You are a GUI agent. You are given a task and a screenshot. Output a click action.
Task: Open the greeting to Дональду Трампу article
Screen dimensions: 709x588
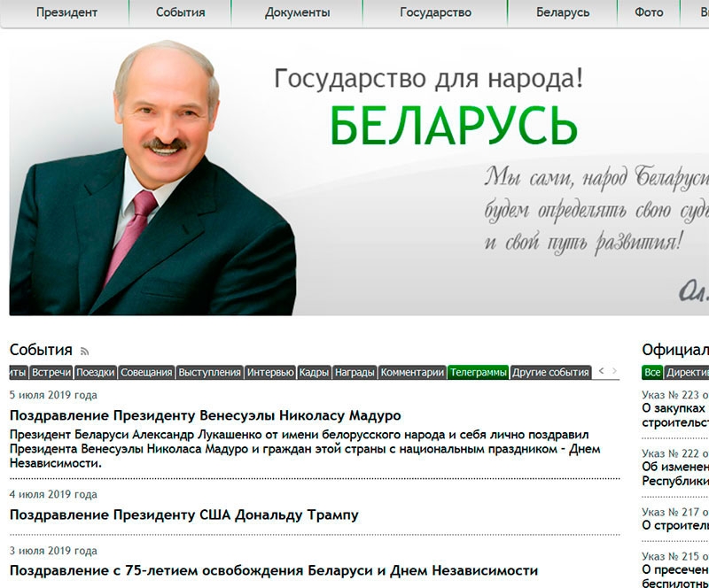coord(184,514)
